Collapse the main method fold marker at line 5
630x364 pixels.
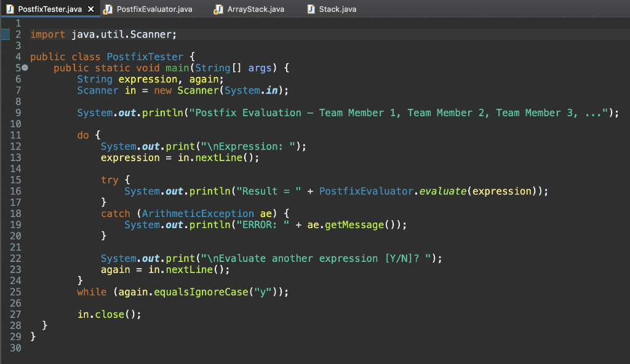(x=25, y=68)
